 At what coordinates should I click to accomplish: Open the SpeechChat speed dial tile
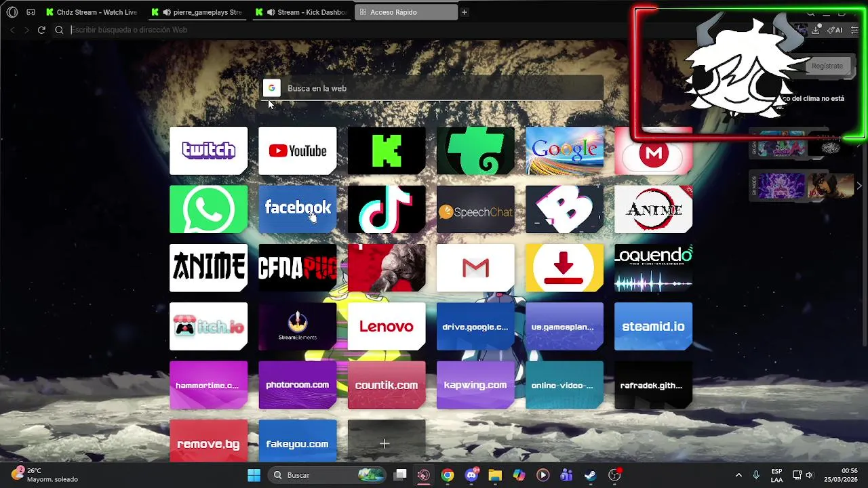point(475,209)
